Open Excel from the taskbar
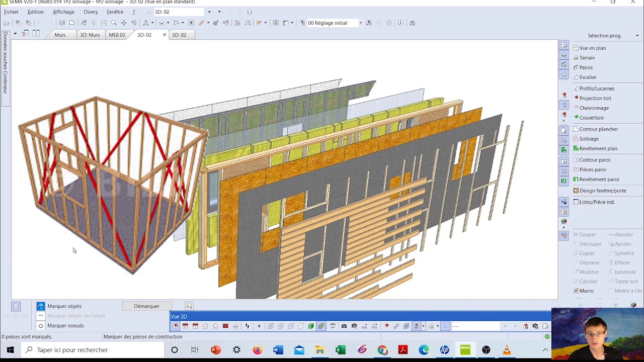The width and height of the screenshot is (644, 362). tap(341, 350)
